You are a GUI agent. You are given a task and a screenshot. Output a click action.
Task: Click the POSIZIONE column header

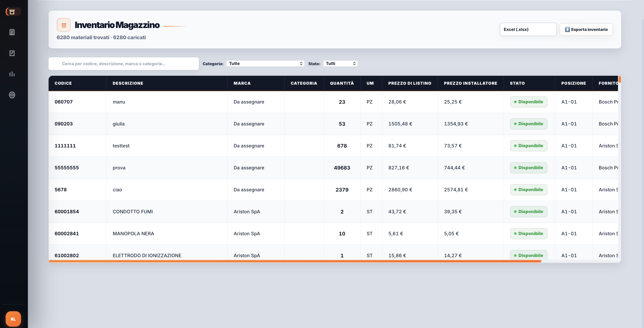(573, 83)
